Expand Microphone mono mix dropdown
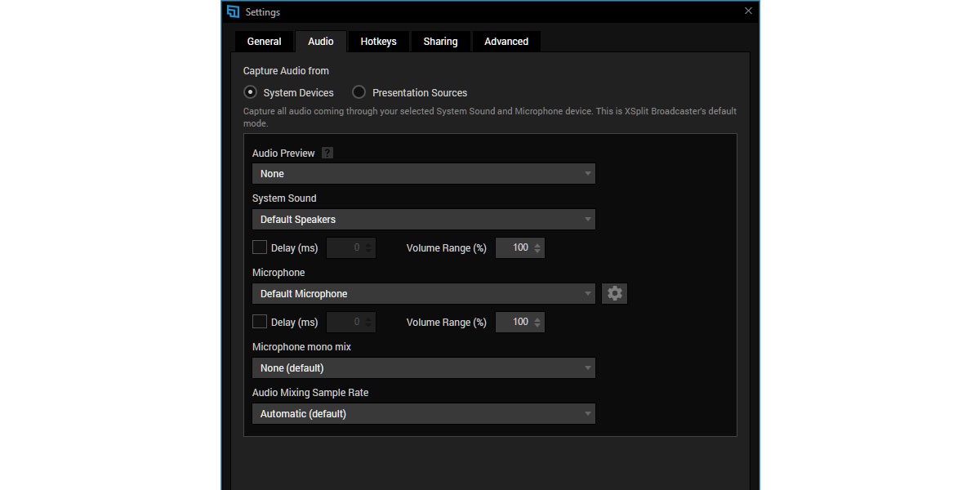 point(423,368)
